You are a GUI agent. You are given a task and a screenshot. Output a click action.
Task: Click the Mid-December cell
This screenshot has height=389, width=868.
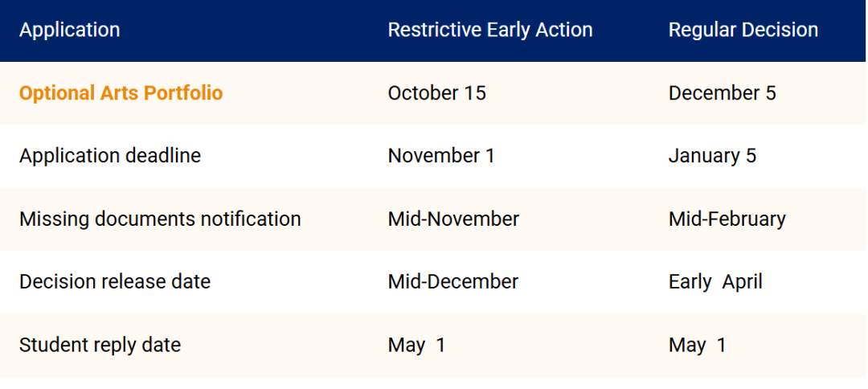(452, 281)
